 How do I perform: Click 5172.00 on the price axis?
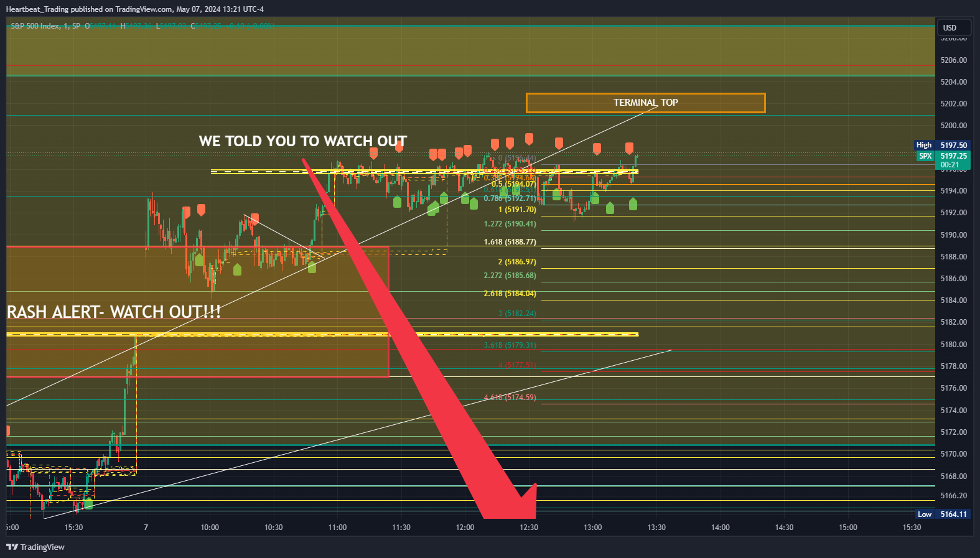pyautogui.click(x=954, y=432)
